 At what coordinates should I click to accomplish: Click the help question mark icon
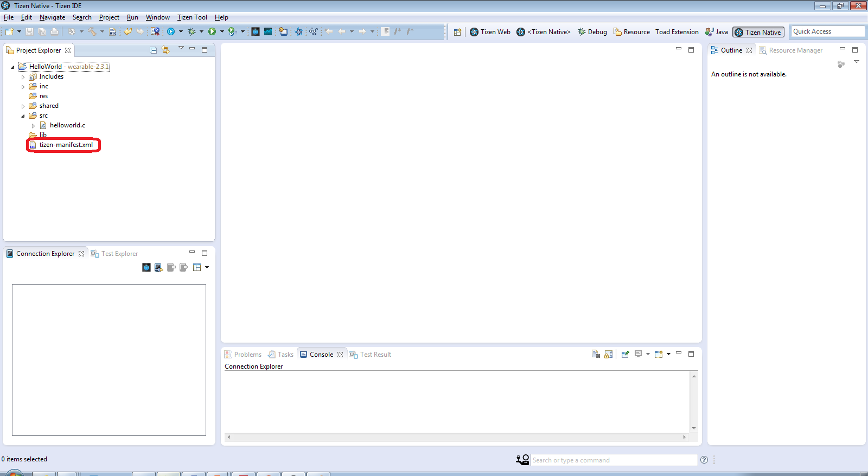tap(704, 460)
